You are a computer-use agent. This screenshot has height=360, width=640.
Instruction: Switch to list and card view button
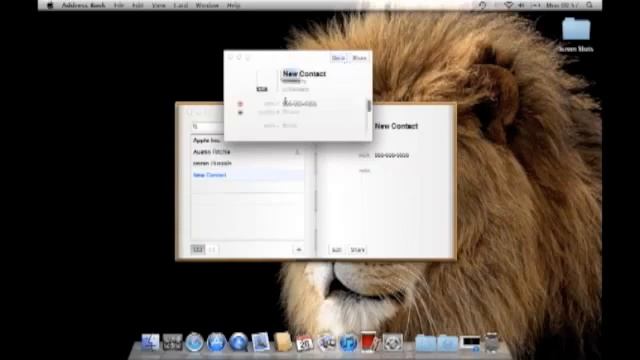point(198,249)
